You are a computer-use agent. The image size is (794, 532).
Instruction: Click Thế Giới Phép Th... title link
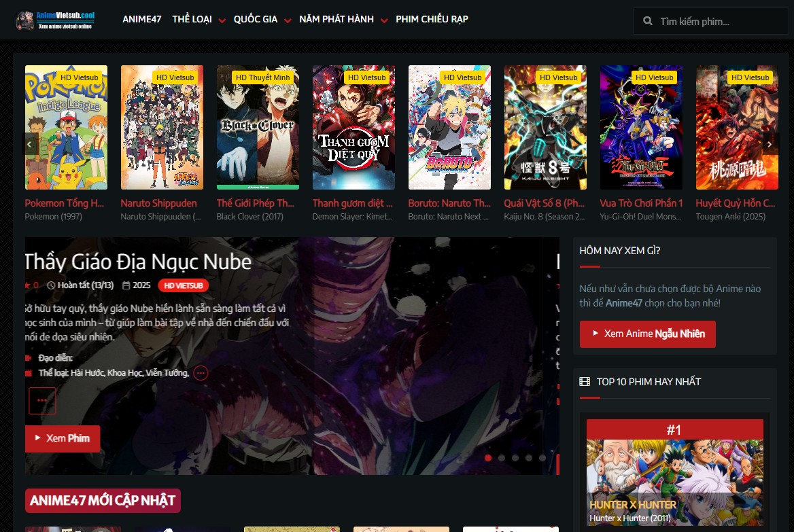tap(255, 203)
